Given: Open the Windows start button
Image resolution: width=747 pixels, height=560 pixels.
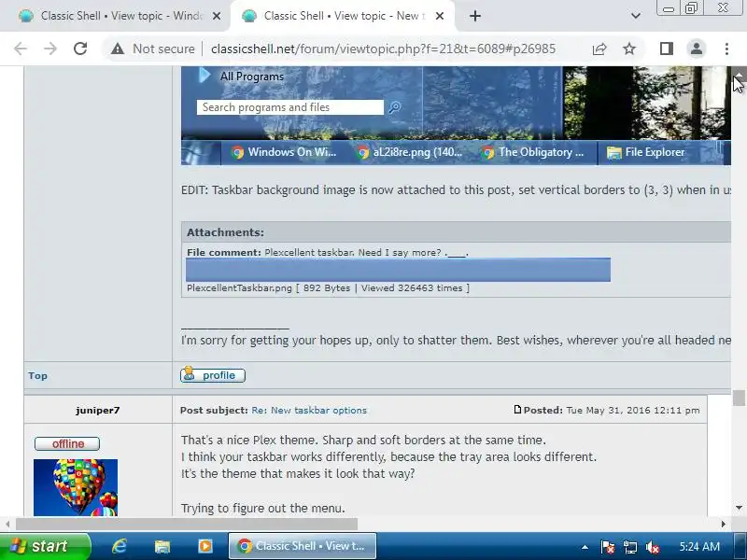Looking at the screenshot, I should pyautogui.click(x=45, y=546).
